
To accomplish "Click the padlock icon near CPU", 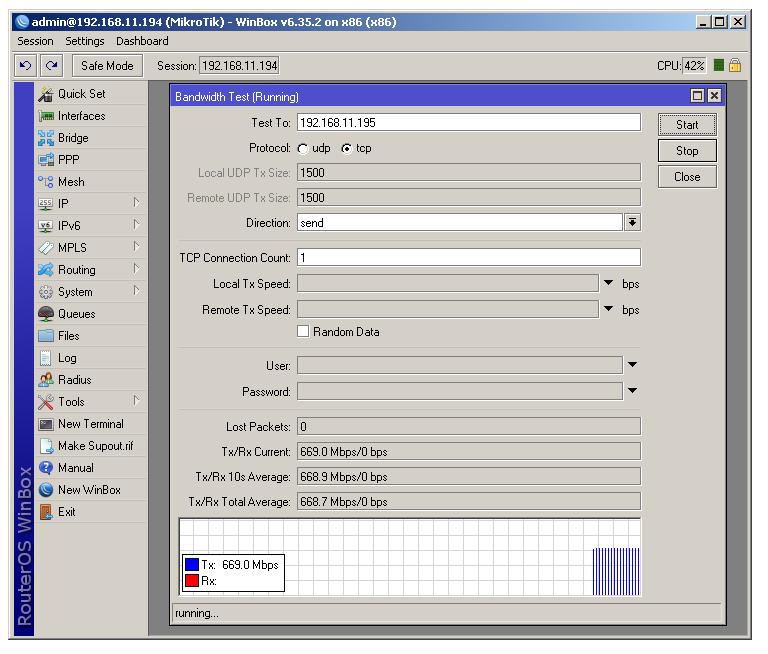I will [x=735, y=66].
